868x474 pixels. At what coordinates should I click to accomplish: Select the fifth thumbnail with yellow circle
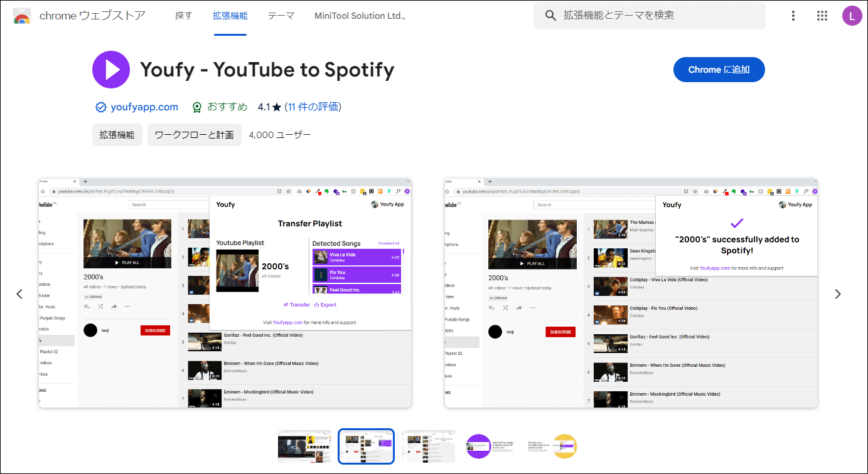point(552,446)
